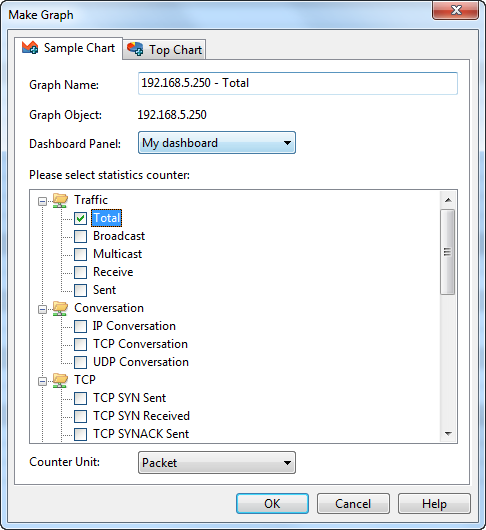Open Help for Make Graph
This screenshot has height=530, width=486.
coord(434,504)
